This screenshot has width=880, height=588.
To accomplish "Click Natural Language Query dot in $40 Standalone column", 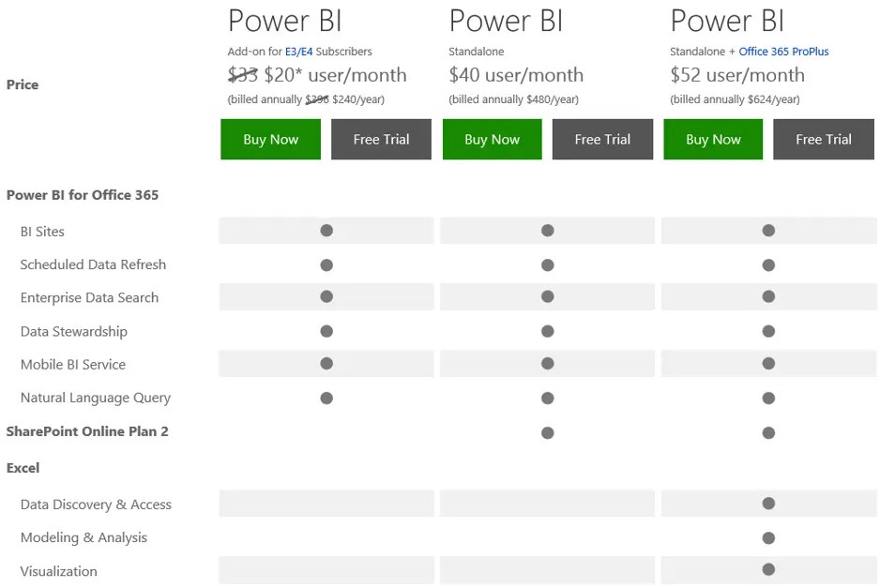I will [548, 398].
